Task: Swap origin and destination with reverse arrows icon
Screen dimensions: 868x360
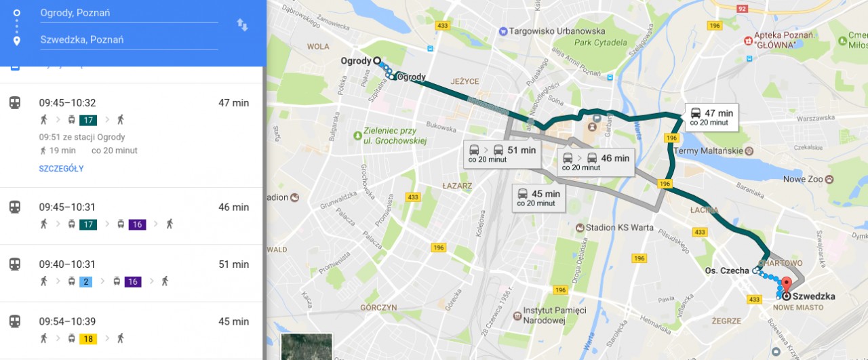Action: coord(242,25)
